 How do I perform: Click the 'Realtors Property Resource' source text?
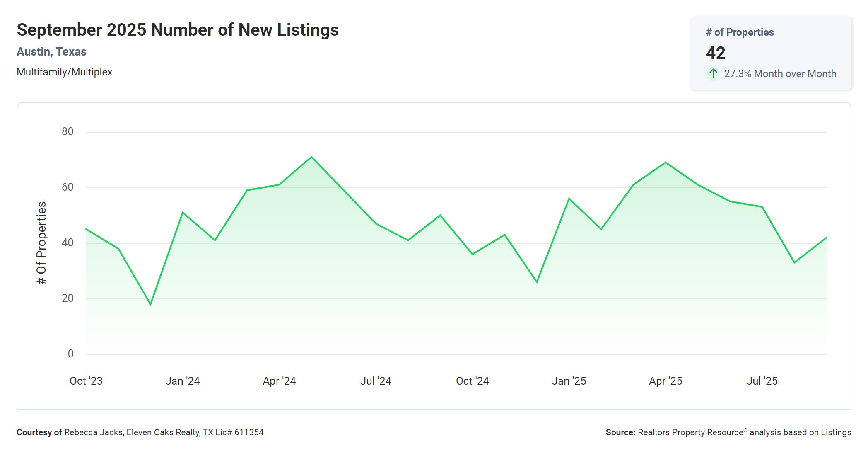pos(690,432)
